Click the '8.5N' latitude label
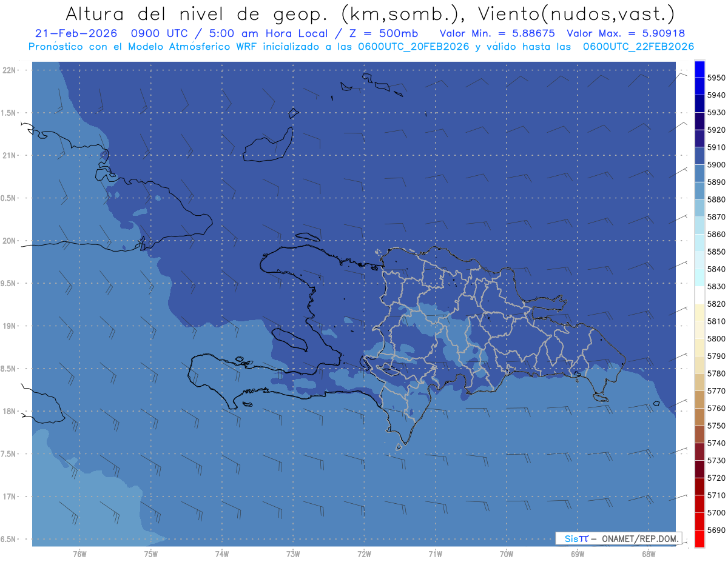Viewport: 728px width, 562px height. (x=9, y=369)
